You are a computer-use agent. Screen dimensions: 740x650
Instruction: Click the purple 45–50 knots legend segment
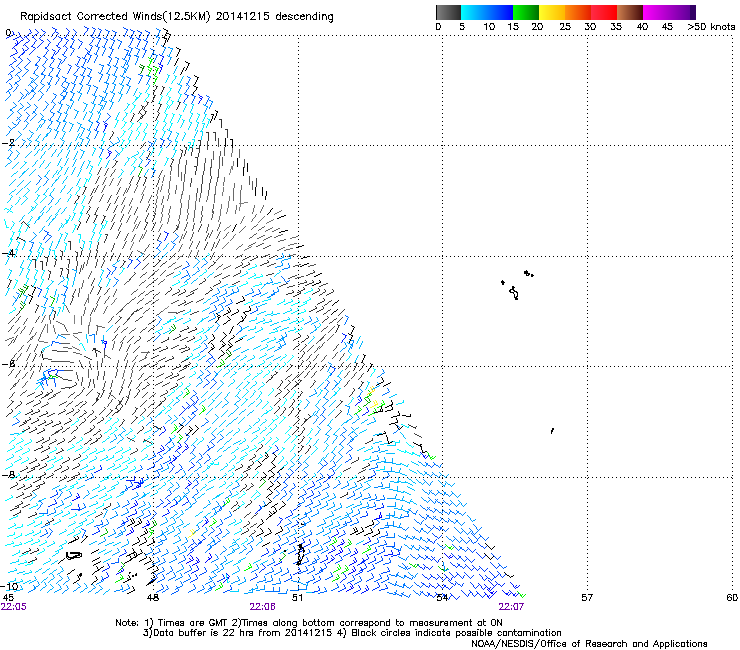(682, 12)
